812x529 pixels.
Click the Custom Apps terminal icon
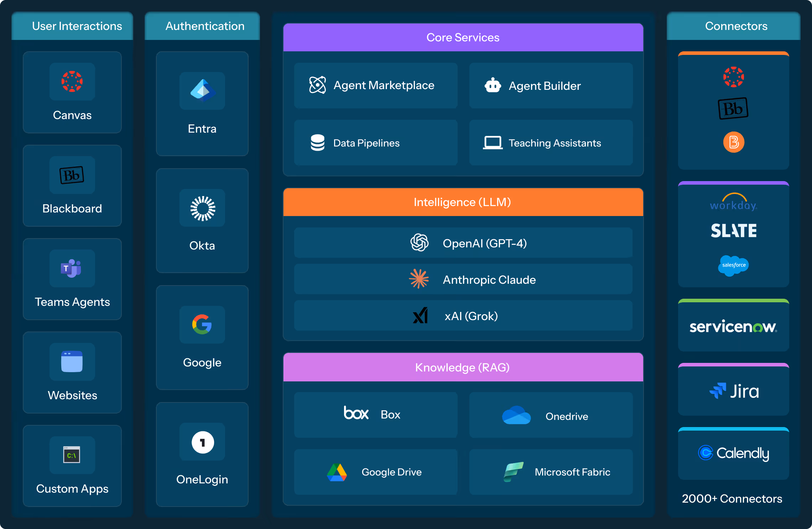pyautogui.click(x=72, y=455)
